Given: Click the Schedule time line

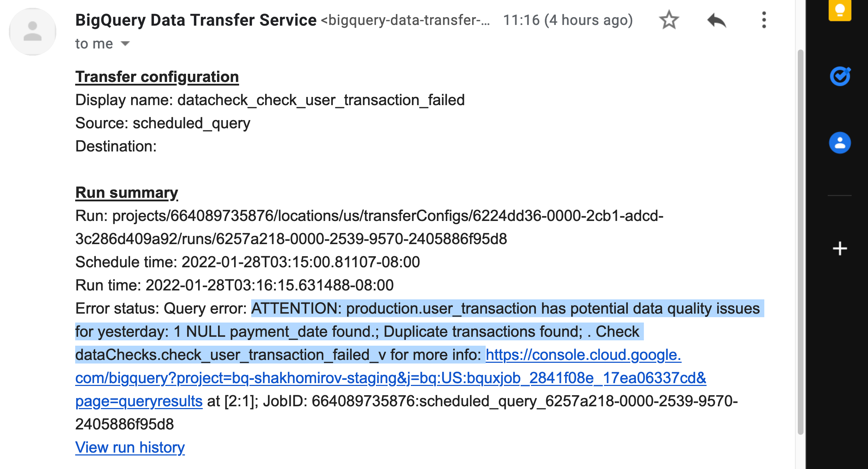Looking at the screenshot, I should point(248,262).
